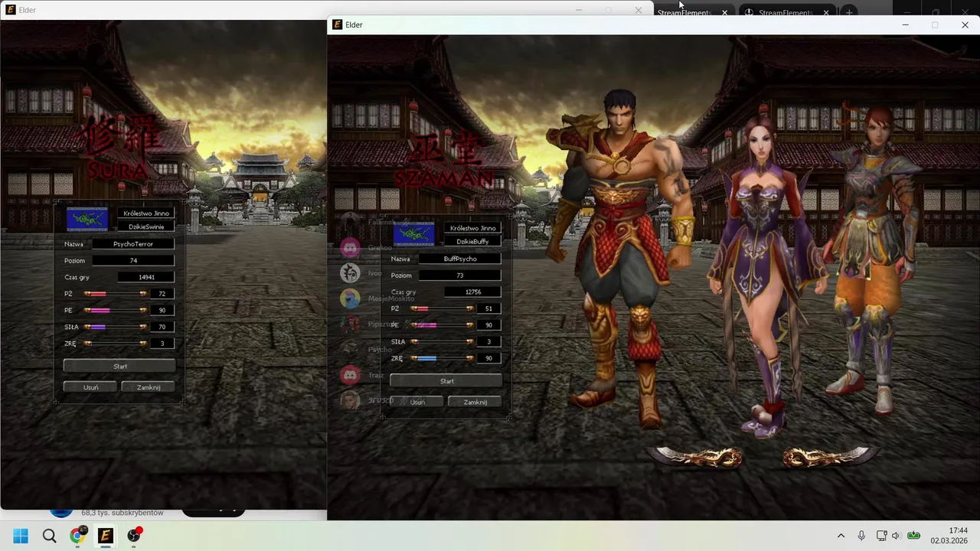Image resolution: width=980 pixels, height=551 pixels.
Task: Click Usuń under the BuffPsycho character
Action: [x=417, y=402]
